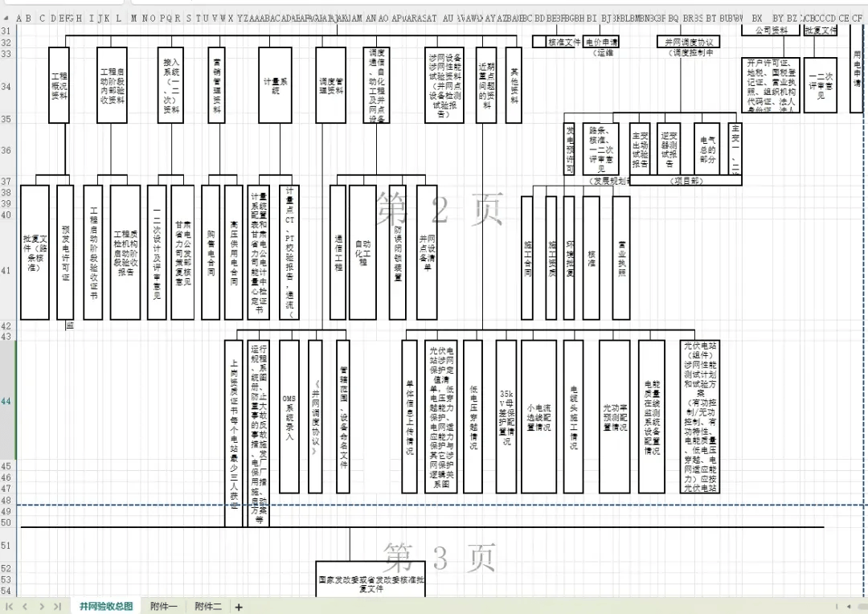
Task: Click the 调度管理资料 box
Action: pos(330,84)
